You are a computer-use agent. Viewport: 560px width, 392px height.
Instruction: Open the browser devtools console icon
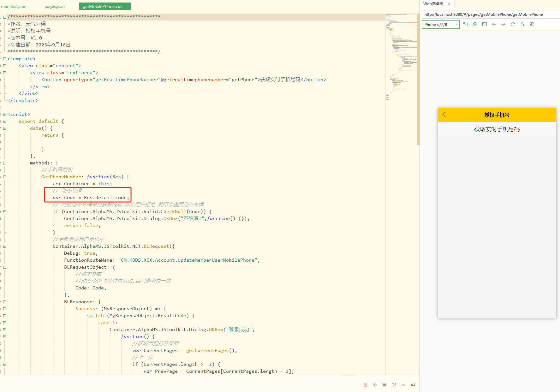pos(485,24)
